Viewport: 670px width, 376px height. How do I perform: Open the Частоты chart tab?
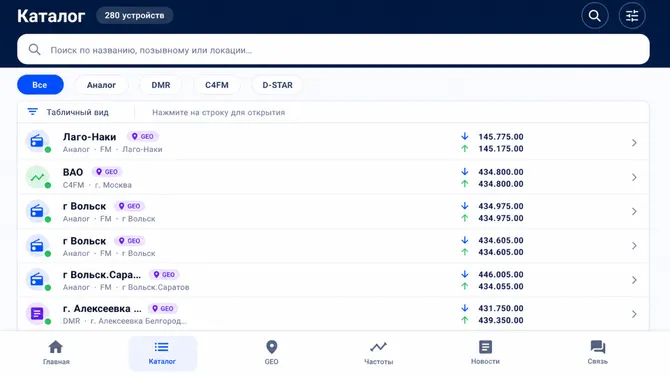pyautogui.click(x=379, y=353)
